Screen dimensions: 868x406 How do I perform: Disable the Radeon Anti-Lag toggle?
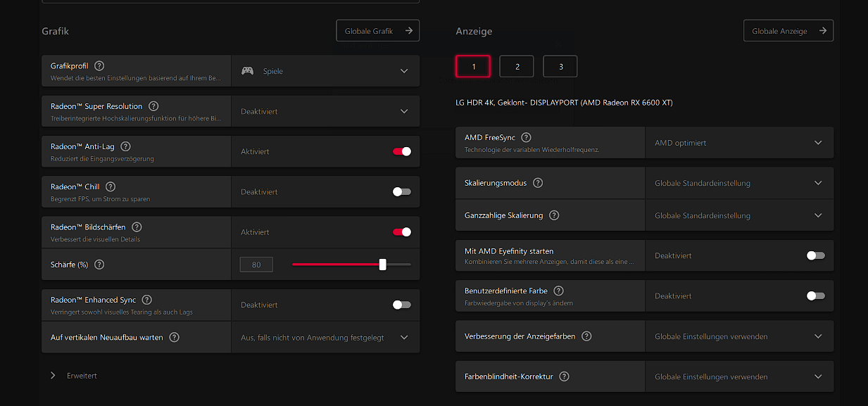402,151
